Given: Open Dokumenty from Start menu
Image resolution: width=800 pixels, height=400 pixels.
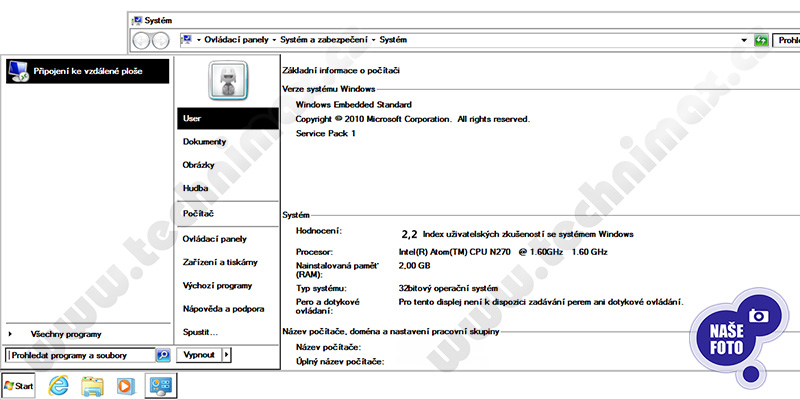Looking at the screenshot, I should point(228,142).
